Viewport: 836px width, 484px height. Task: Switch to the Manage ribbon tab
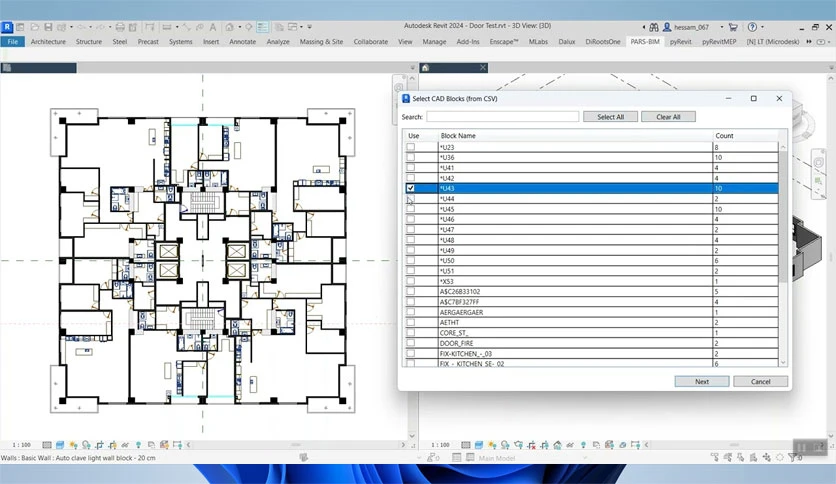point(434,42)
